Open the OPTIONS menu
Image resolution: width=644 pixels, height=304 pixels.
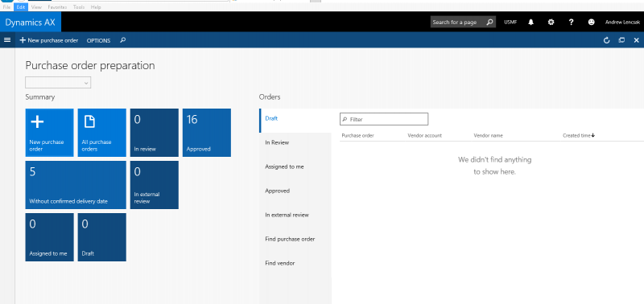98,41
